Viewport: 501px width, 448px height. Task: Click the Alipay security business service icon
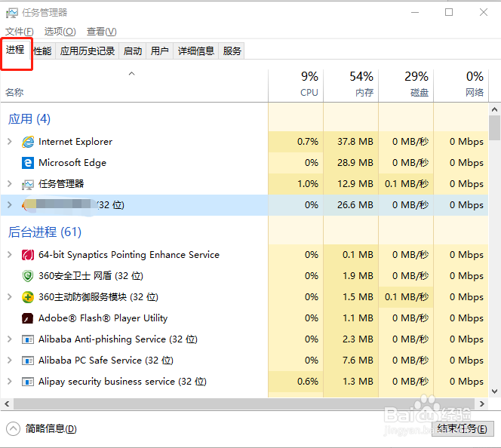[28, 382]
